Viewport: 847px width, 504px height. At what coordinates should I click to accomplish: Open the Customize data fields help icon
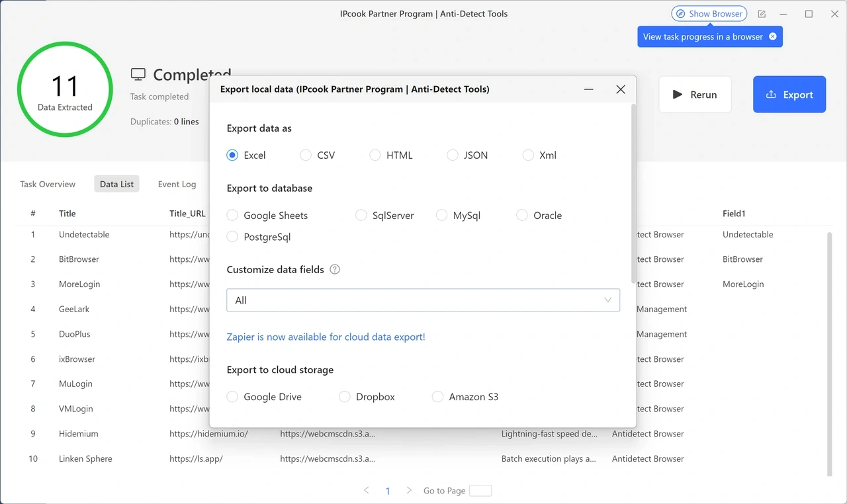(335, 269)
